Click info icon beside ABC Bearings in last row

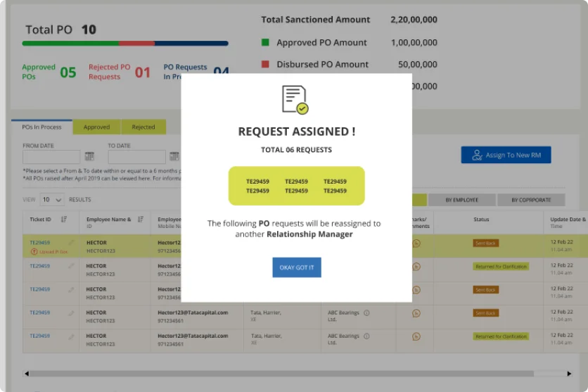pos(366,336)
